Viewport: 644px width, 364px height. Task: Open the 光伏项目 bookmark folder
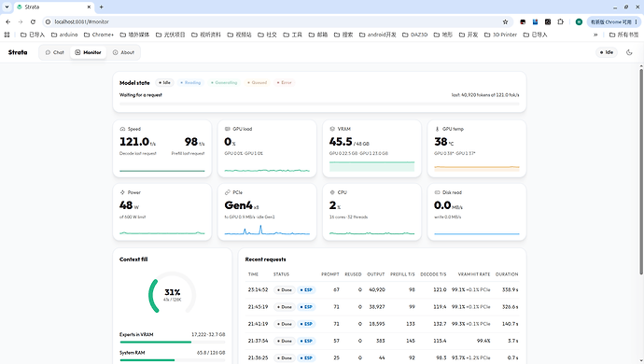point(171,35)
